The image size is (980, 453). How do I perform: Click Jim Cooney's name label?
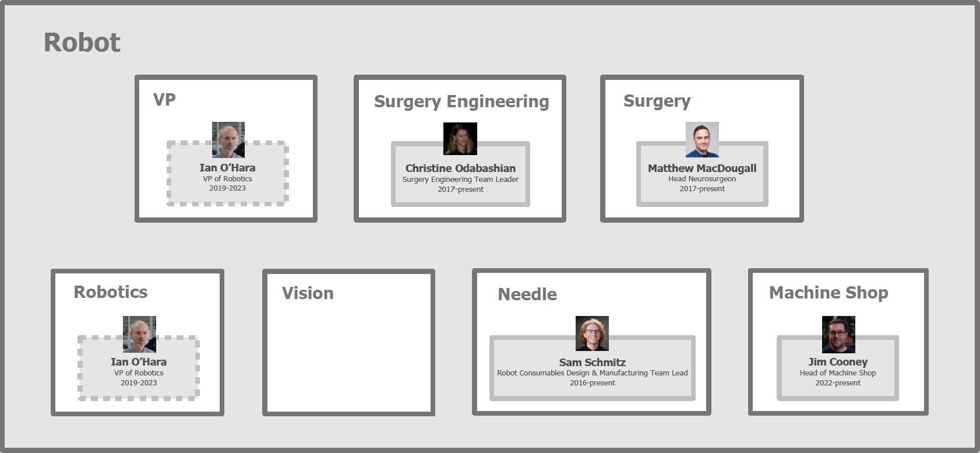(838, 362)
